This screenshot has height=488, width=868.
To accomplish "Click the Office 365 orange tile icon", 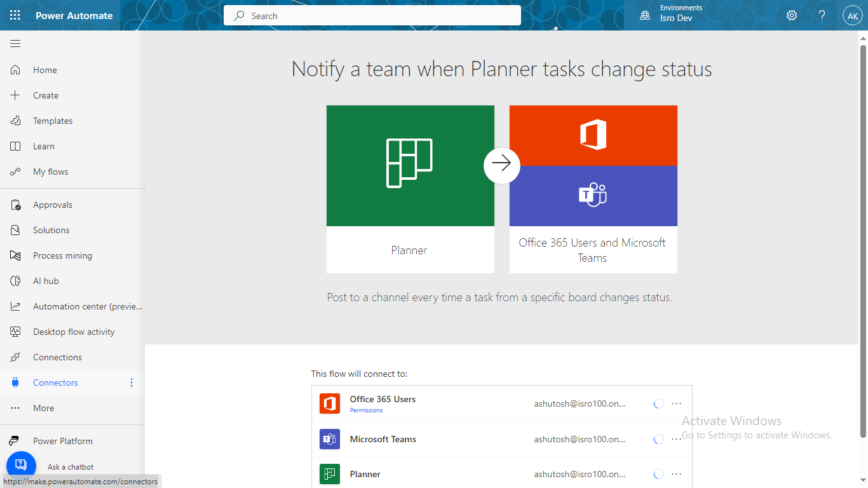I will tap(593, 135).
